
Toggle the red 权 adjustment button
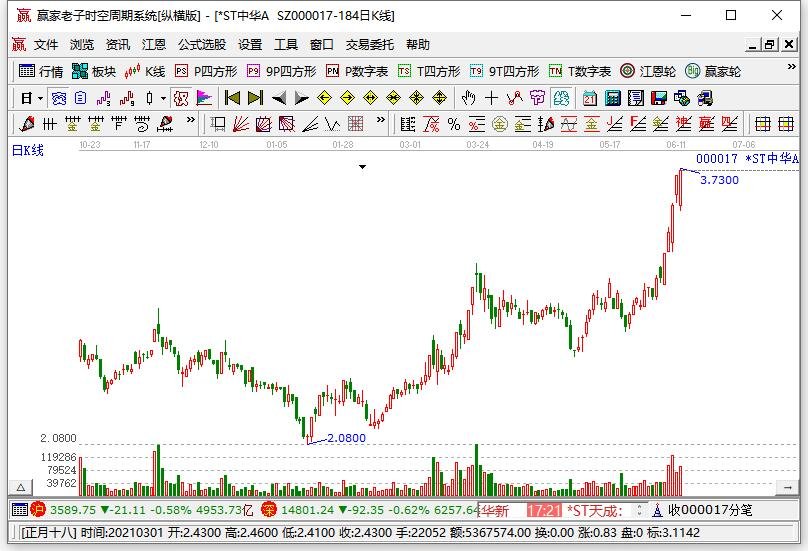coord(181,98)
